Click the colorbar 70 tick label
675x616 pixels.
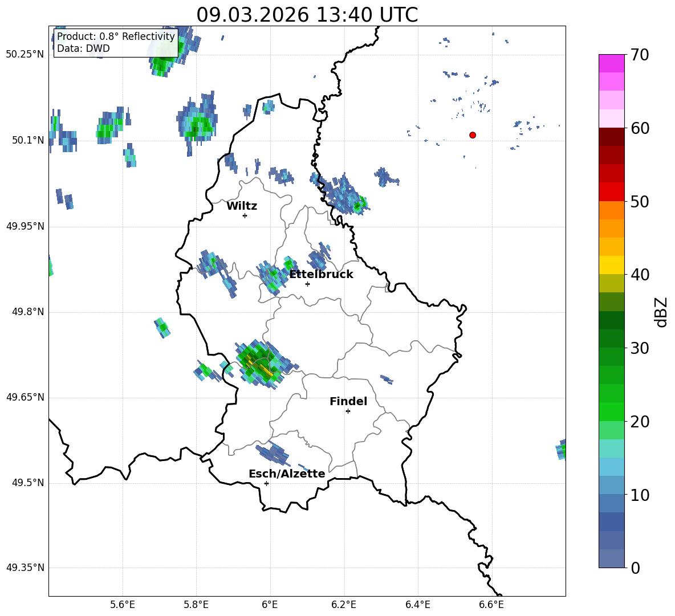coord(640,55)
